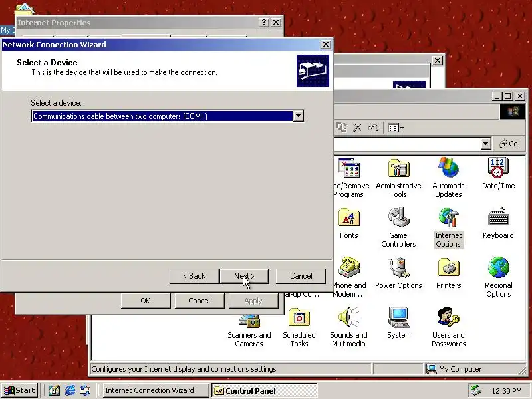Click OK in Internet Properties dialog
Screen dimensions: 532x399
click(145, 301)
